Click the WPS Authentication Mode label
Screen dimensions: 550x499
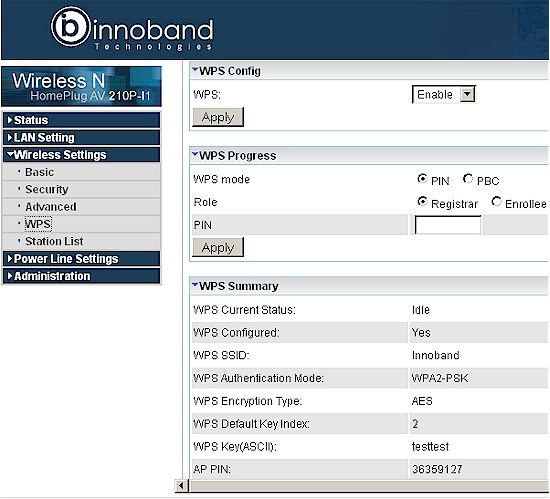[259, 378]
